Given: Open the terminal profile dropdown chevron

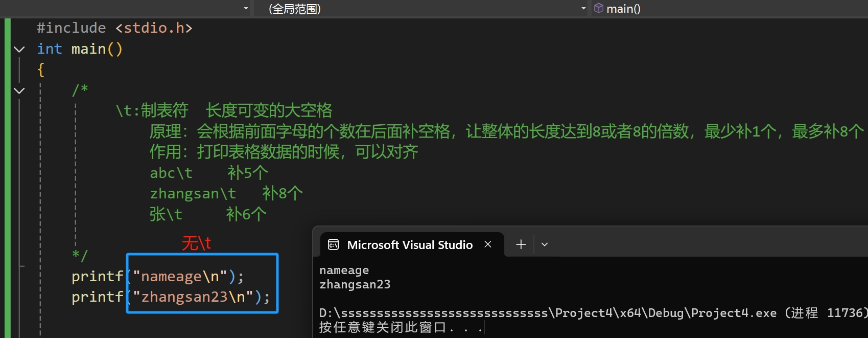Looking at the screenshot, I should (545, 244).
